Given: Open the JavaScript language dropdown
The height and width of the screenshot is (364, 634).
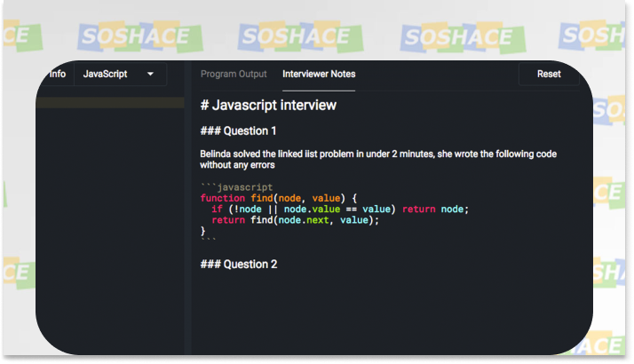Looking at the screenshot, I should pos(120,74).
